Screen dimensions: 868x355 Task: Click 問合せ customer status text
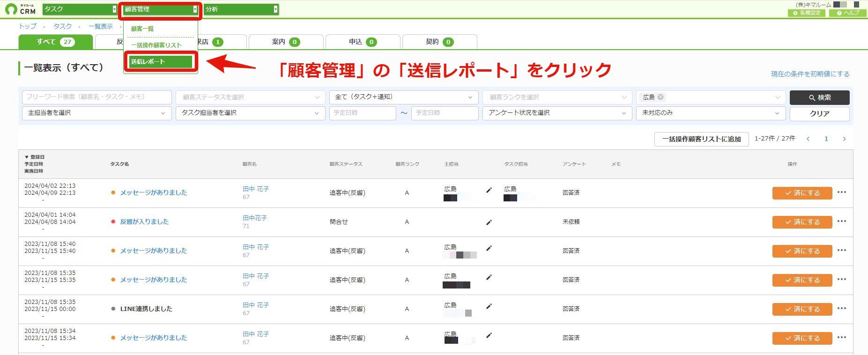coord(339,222)
